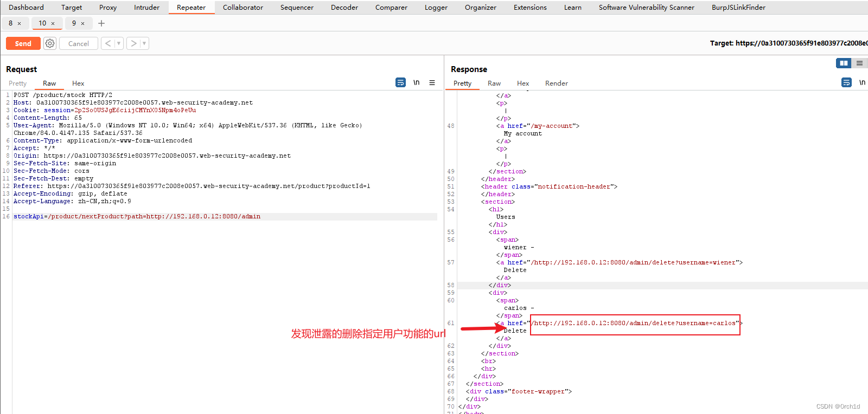Add a new Repeater tab with the plus

point(101,23)
